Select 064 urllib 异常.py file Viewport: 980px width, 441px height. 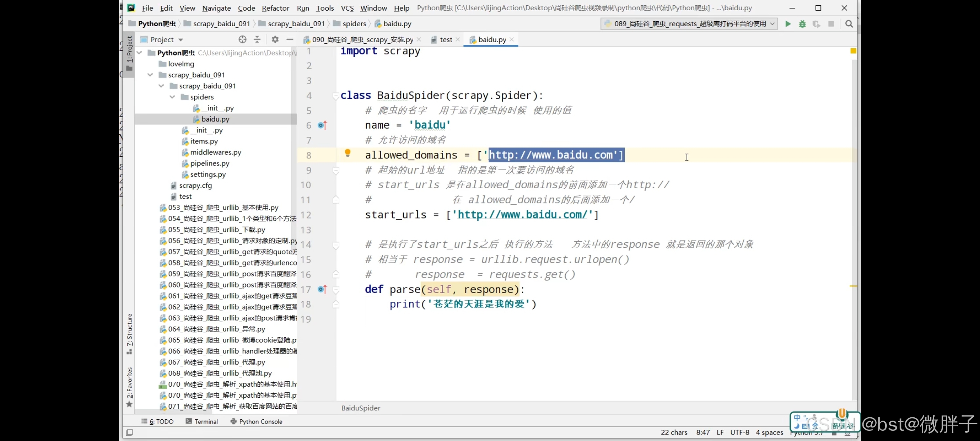tap(216, 329)
